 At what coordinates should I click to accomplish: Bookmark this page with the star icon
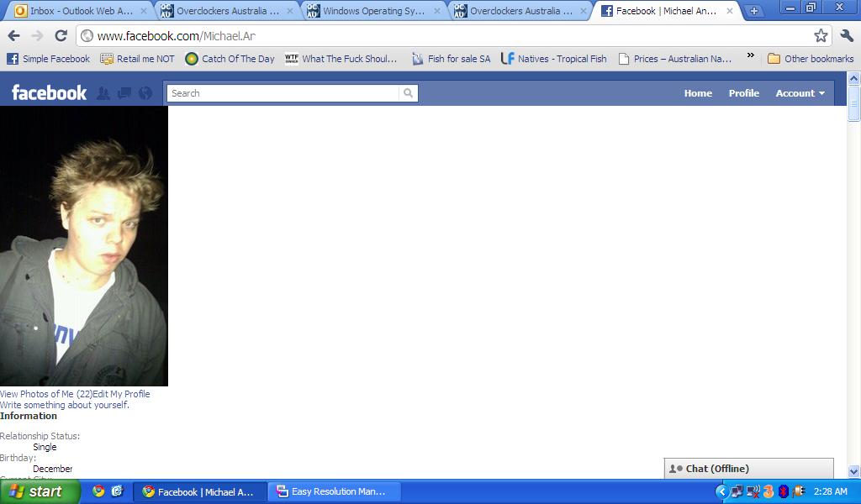click(x=821, y=36)
